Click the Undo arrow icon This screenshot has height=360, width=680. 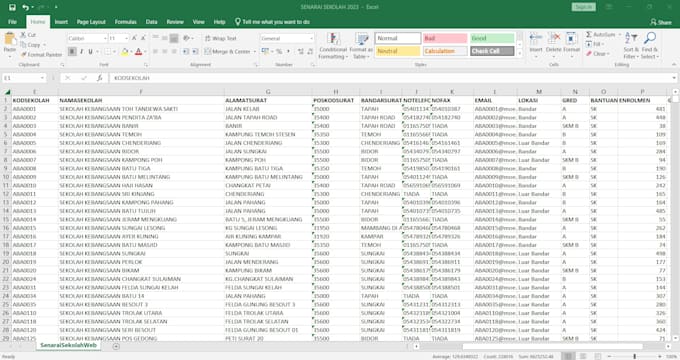pyautogui.click(x=26, y=7)
